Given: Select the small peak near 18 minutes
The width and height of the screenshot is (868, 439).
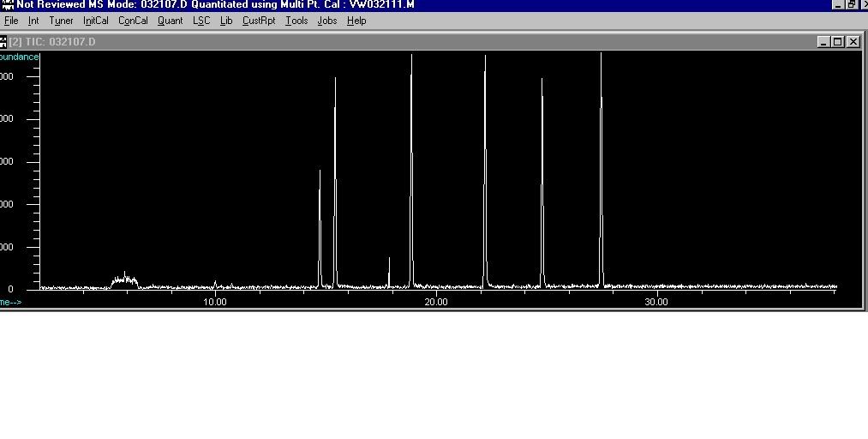Looking at the screenshot, I should coord(389,272).
